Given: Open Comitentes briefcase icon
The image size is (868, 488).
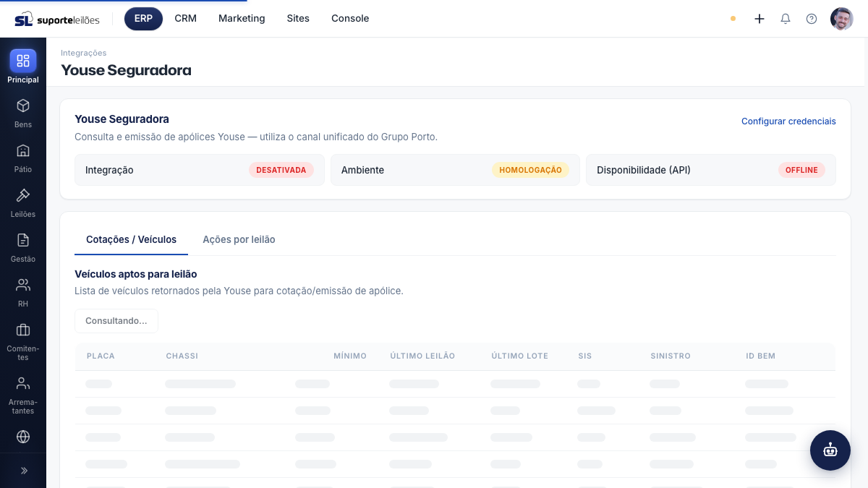Looking at the screenshot, I should 23,330.
